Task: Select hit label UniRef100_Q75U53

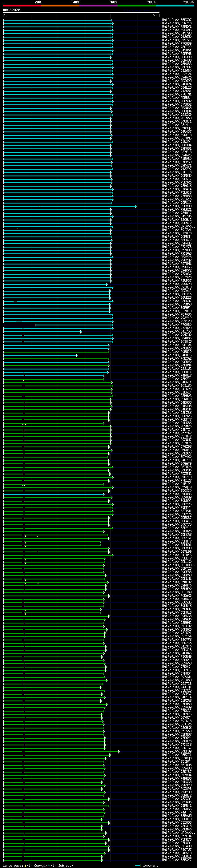Action: (177, 196)
